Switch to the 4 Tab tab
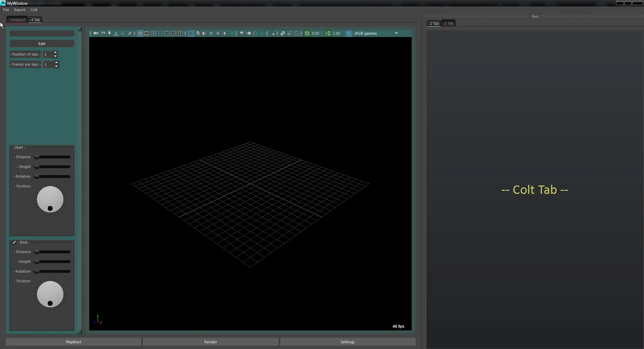Viewport: 644px width, 349px height. click(35, 20)
